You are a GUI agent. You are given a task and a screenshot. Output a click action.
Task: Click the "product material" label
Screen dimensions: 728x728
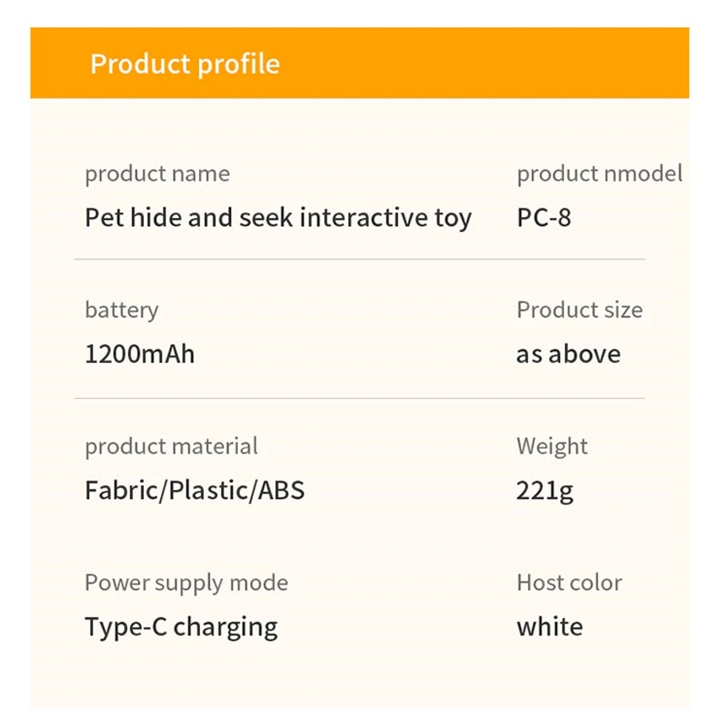171,446
